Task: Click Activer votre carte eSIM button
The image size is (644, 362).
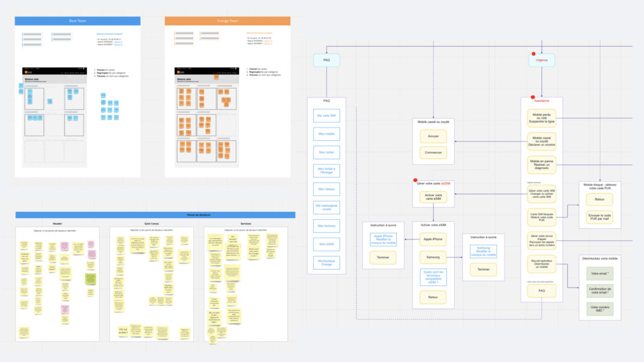Action: click(433, 197)
